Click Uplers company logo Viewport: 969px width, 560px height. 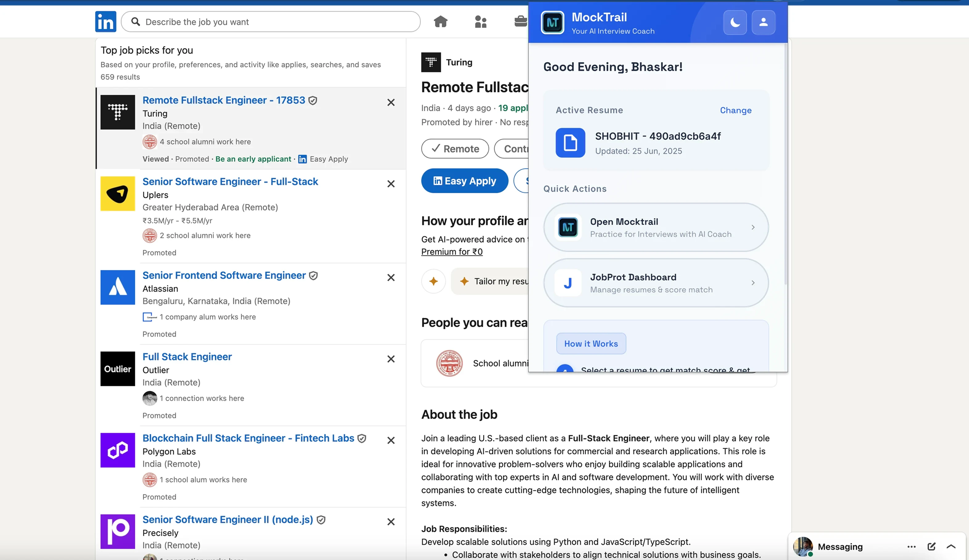coord(118,194)
